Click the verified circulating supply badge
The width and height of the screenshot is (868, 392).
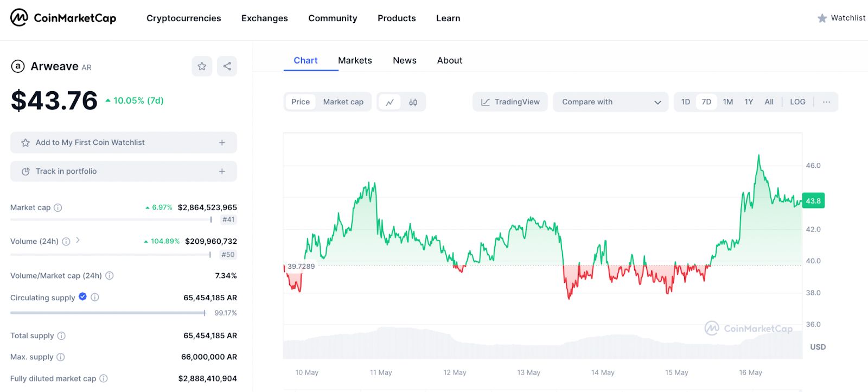point(82,296)
